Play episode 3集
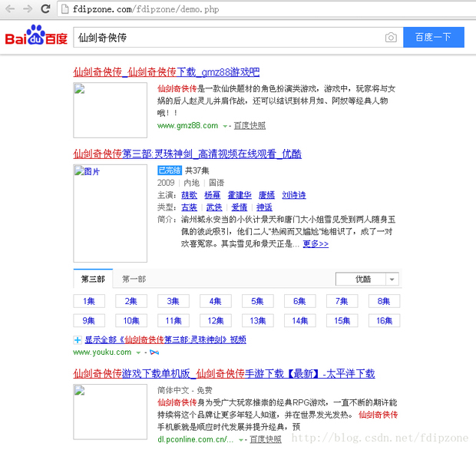The height and width of the screenshot is (450, 476). [174, 301]
